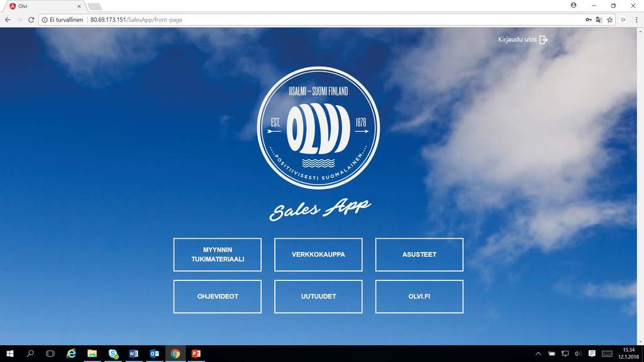Open Myynnin tukimateriaali
This screenshot has width=644, height=362.
coord(217,255)
